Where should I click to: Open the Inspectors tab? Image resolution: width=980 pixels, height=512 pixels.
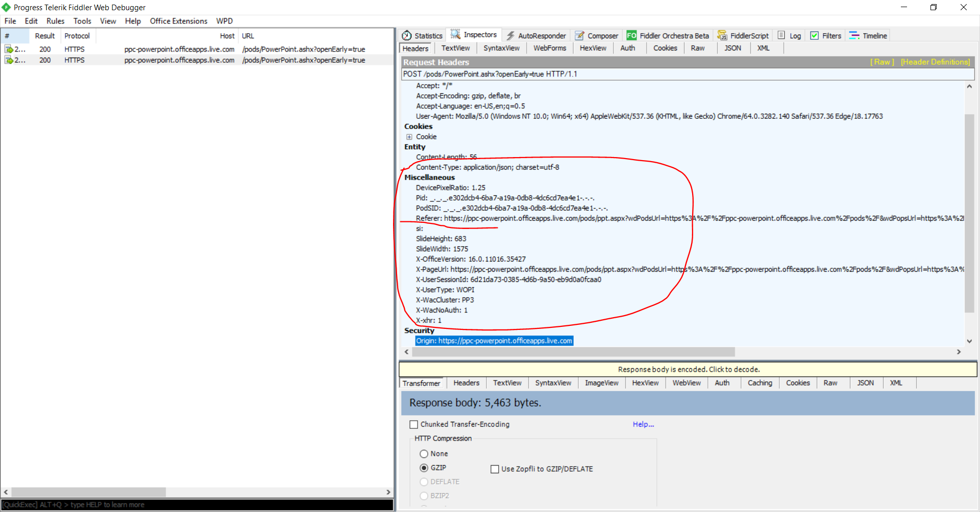coord(474,35)
